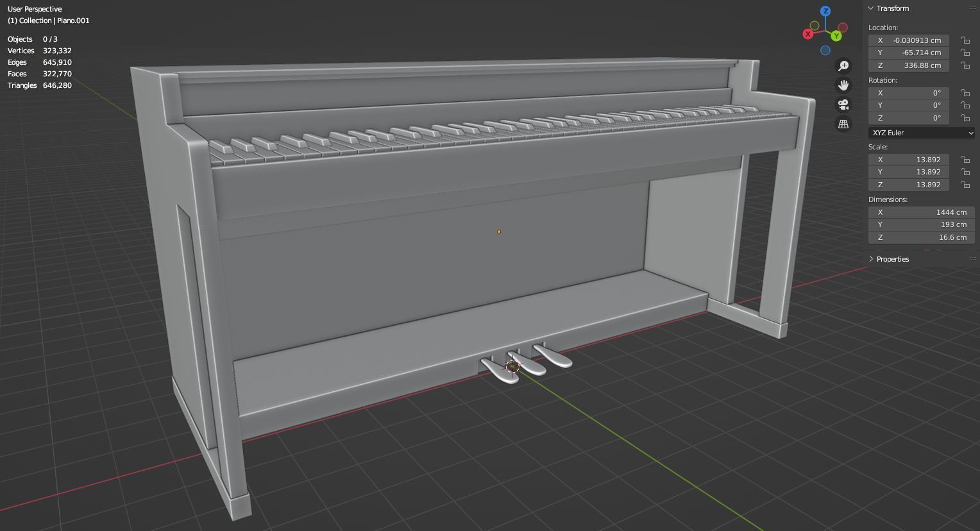Click the blue Z axis gizmo ball
This screenshot has width=980, height=531.
825,11
